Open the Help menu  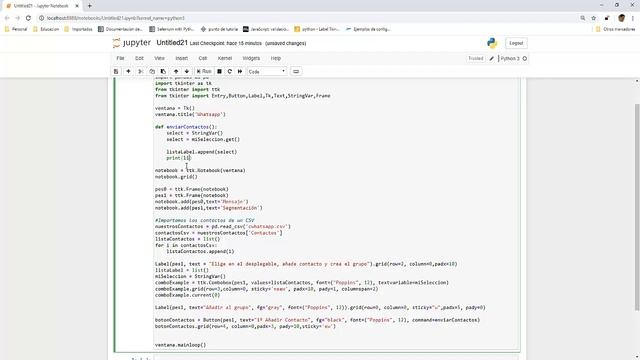(276, 58)
